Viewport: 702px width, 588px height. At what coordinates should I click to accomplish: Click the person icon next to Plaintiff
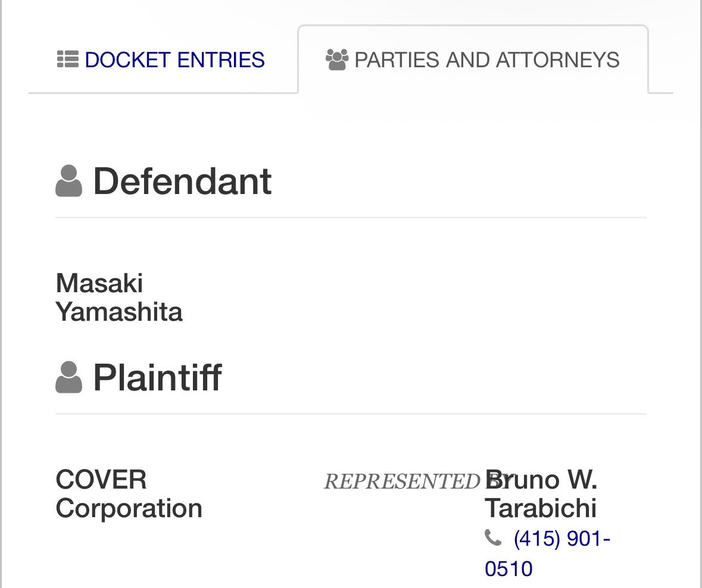[68, 377]
